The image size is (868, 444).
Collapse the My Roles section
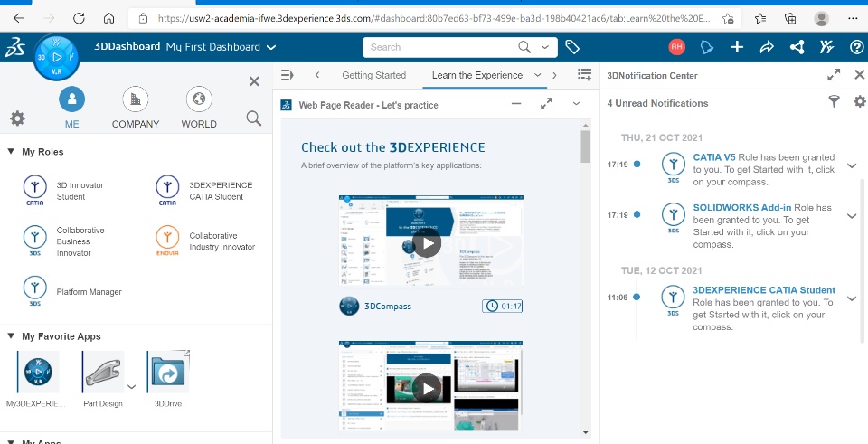(x=11, y=151)
